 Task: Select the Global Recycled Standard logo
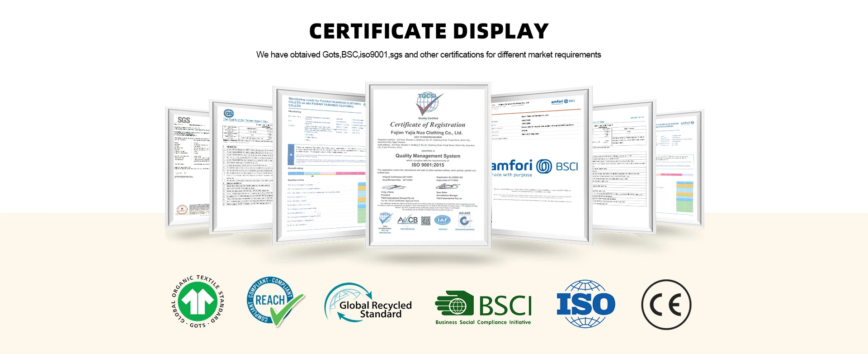tap(368, 303)
